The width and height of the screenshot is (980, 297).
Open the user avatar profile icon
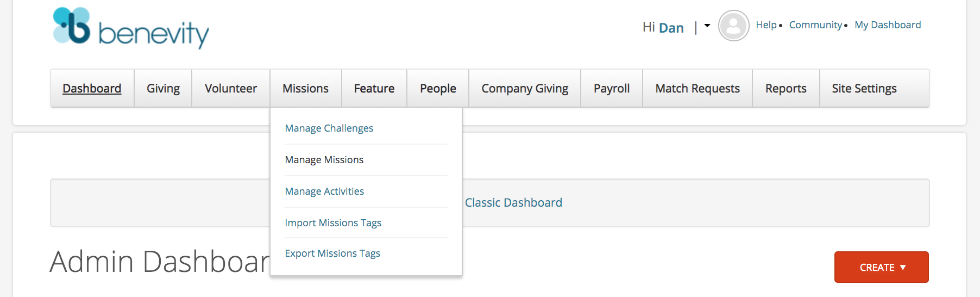click(x=733, y=26)
